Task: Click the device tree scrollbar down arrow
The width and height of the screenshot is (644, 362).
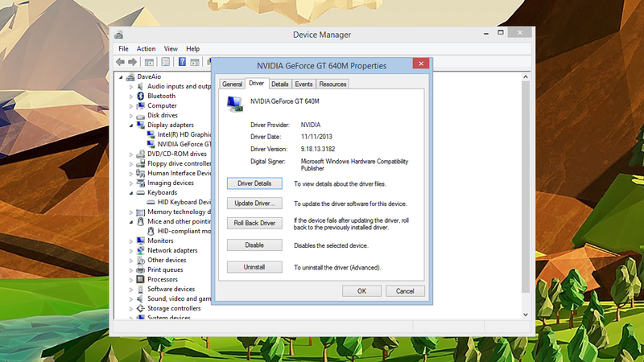Action: (526, 315)
